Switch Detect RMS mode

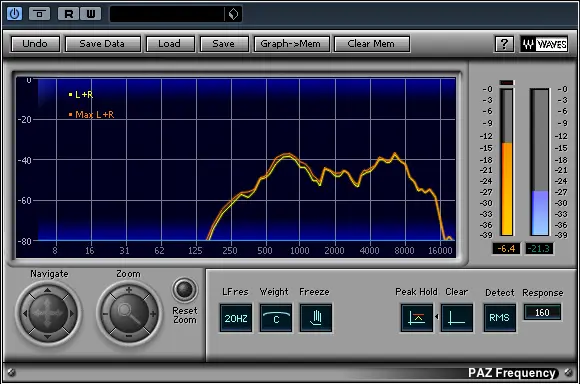(x=499, y=318)
